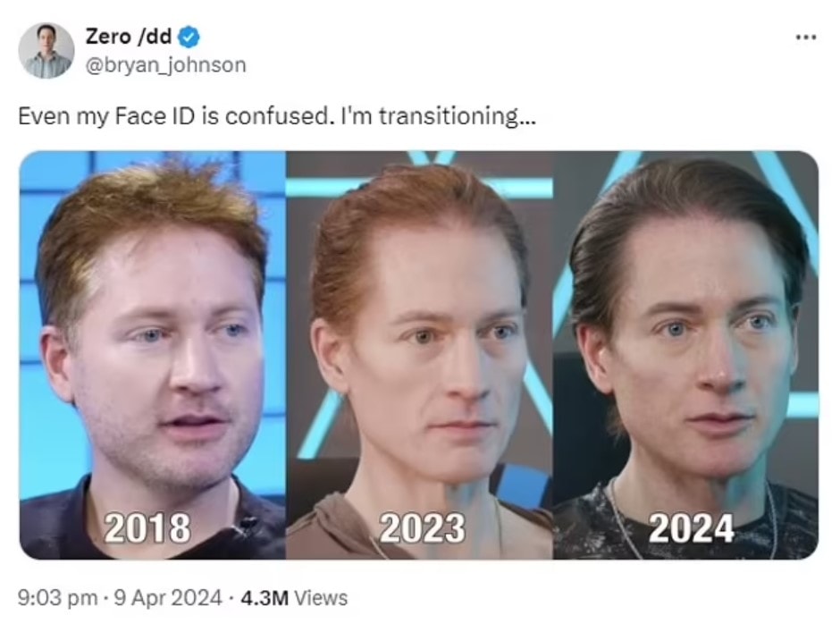Viewport: 840px width, 624px height.
Task: Click the 9 Apr 2024 date
Action: [168, 598]
